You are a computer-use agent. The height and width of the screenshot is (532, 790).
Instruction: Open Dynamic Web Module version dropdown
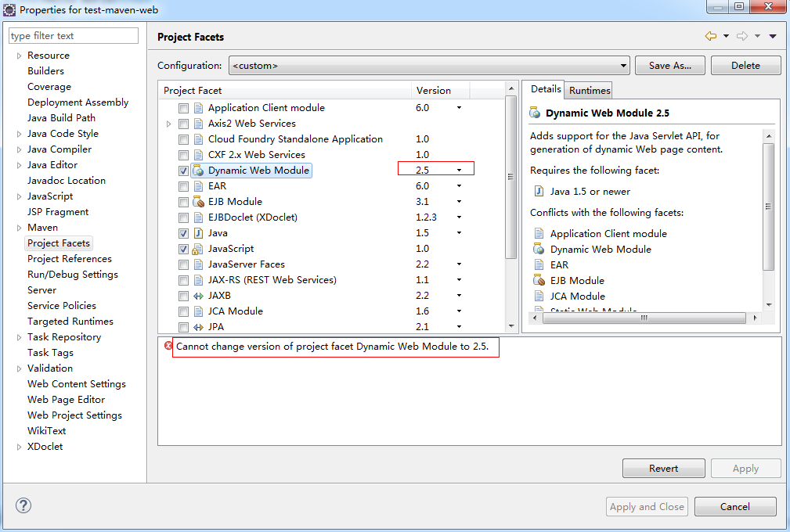[459, 170]
